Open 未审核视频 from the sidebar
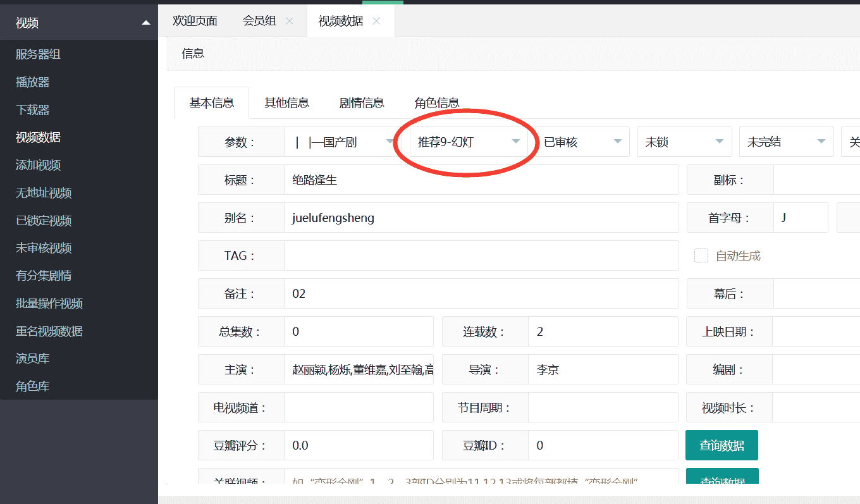Viewport: 860px width, 504px height. coord(39,247)
